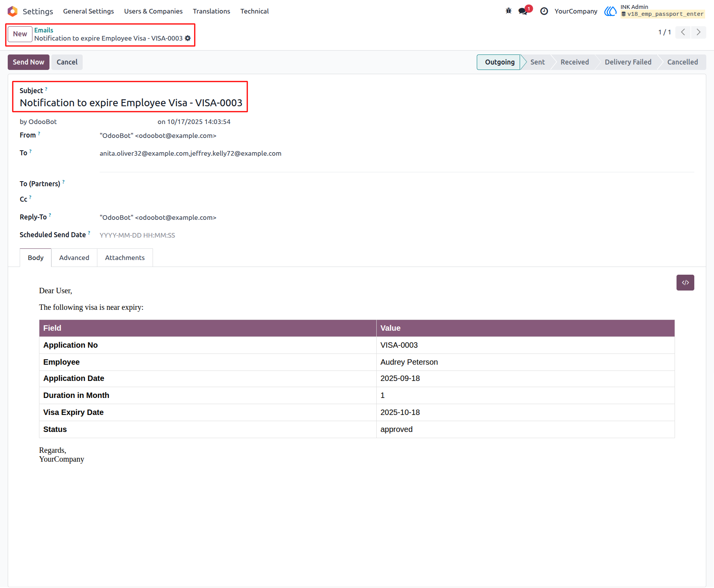Open the debug bug icon menu
The width and height of the screenshot is (714, 588).
tap(508, 11)
